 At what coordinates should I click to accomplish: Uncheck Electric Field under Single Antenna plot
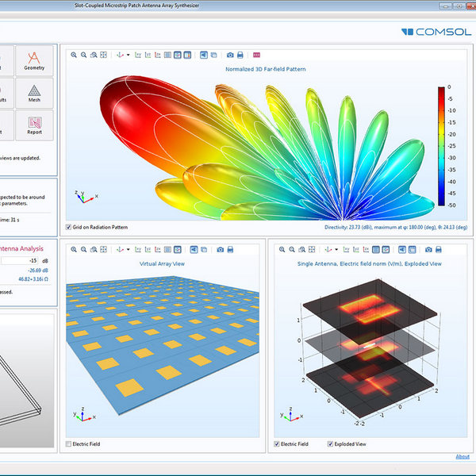point(276,443)
